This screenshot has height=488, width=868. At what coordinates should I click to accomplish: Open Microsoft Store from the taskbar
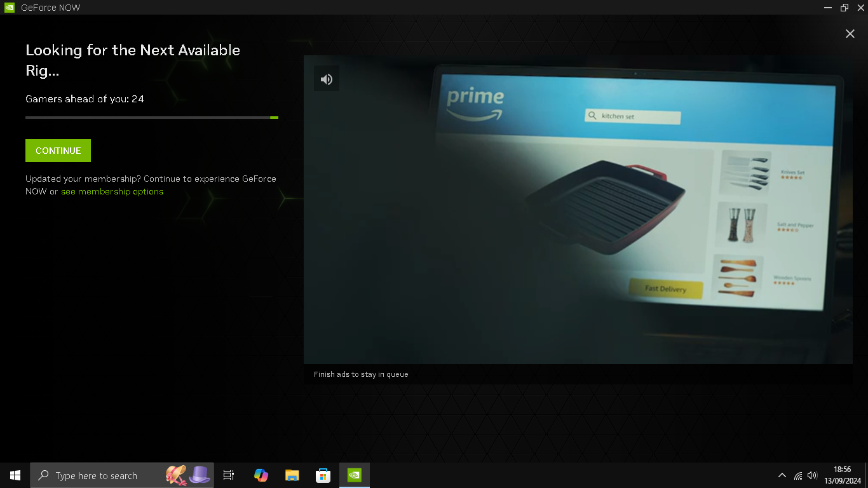pos(323,475)
